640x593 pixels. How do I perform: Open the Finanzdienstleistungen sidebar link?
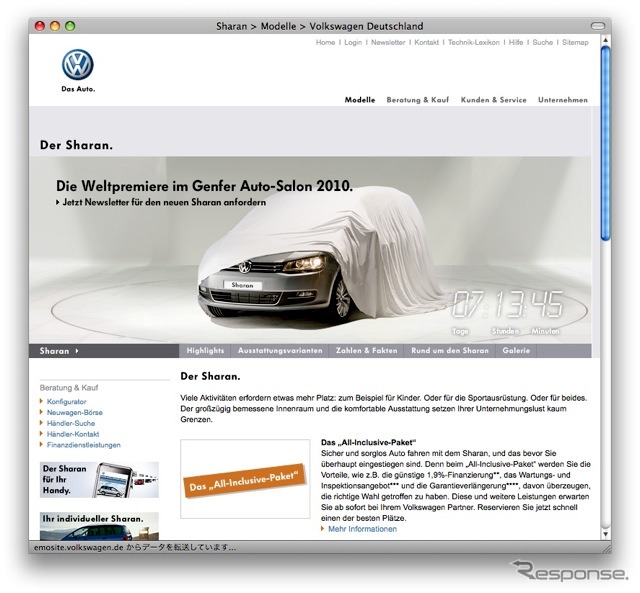tap(84, 445)
